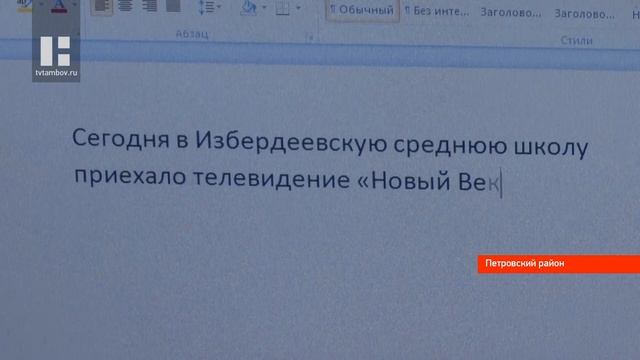
Task: Click the word школу in the document
Action: (x=551, y=147)
